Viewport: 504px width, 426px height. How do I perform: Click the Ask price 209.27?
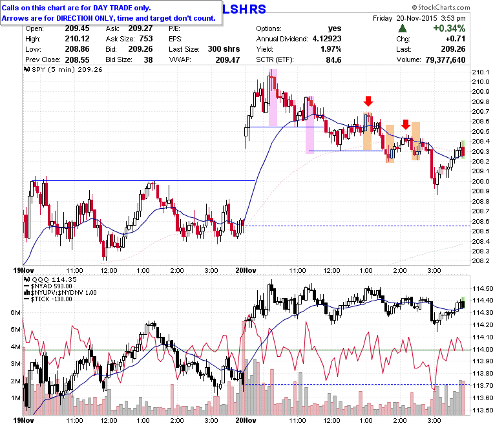(x=140, y=28)
